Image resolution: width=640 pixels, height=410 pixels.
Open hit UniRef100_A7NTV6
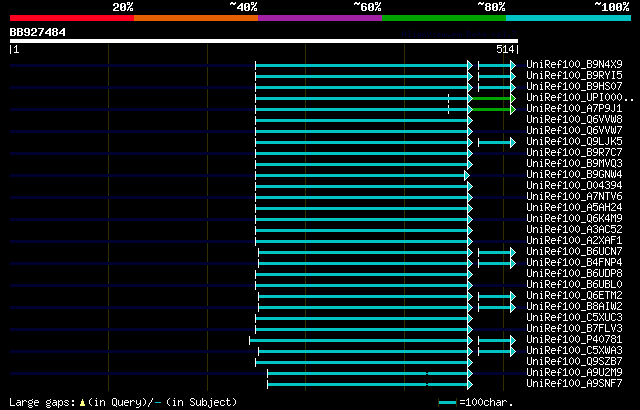tap(574, 197)
